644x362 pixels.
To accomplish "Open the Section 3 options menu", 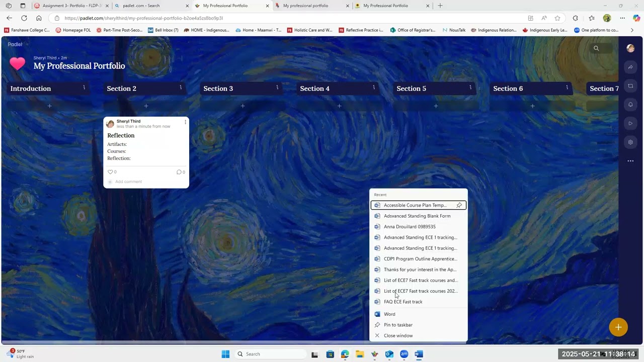I will click(277, 87).
